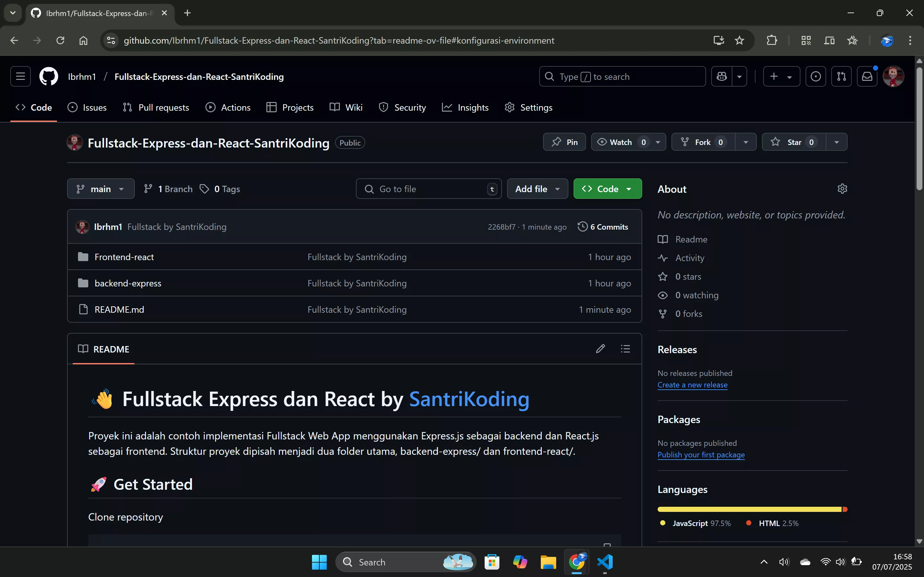Open the Security tab

pos(402,108)
